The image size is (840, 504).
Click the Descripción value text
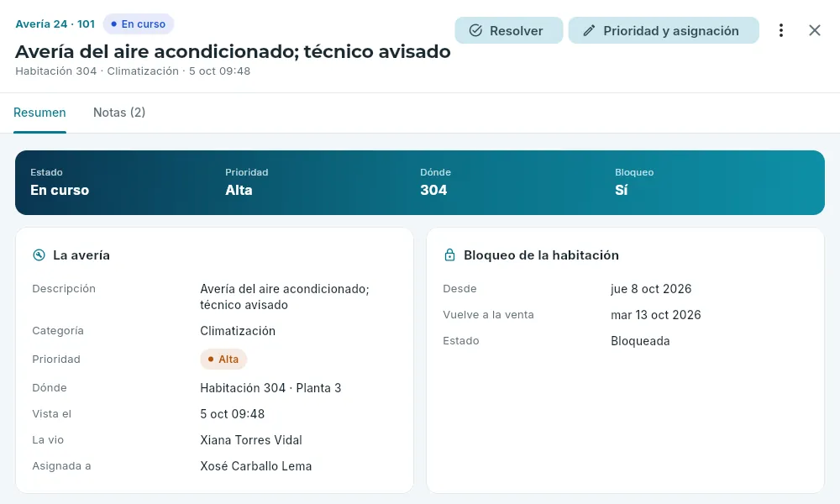point(285,297)
